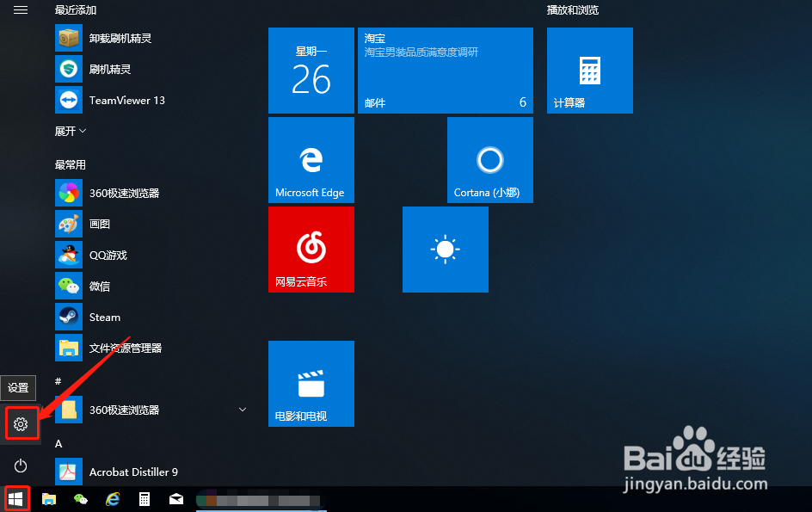
Task: Open the 网易云音乐 red tile
Action: [311, 250]
